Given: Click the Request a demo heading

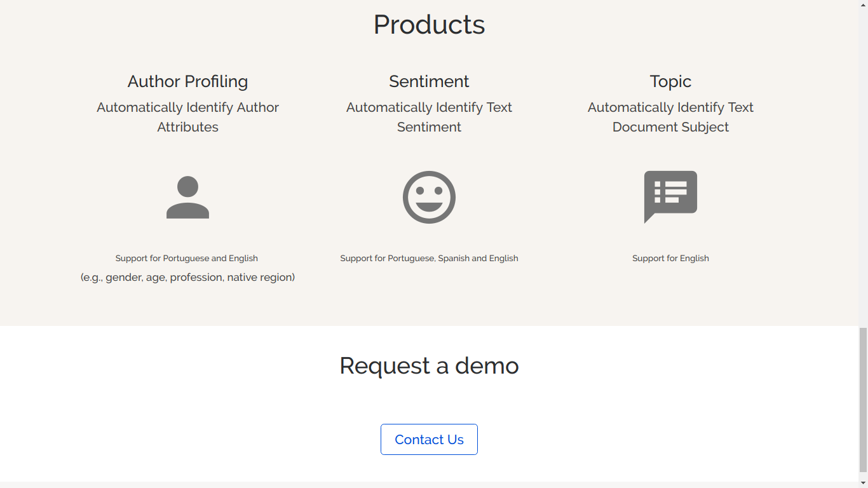Looking at the screenshot, I should [429, 365].
